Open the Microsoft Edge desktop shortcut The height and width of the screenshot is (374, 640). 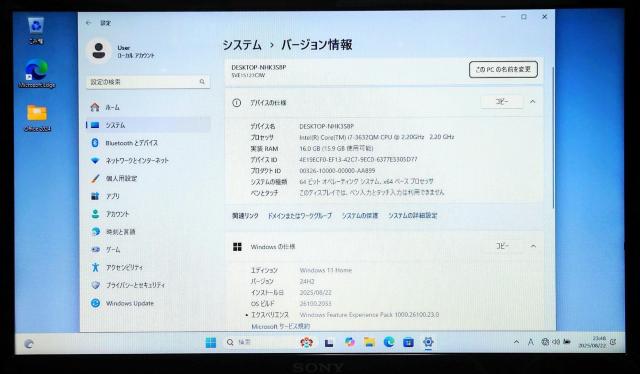point(37,73)
